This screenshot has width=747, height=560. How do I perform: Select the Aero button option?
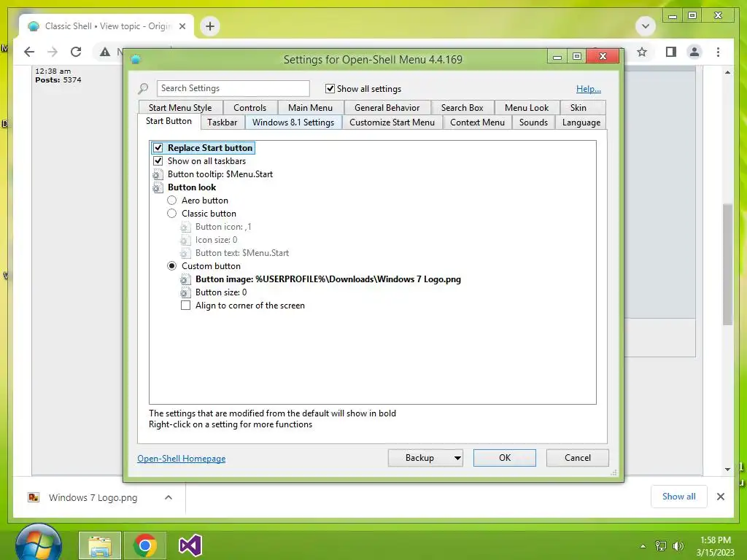[x=171, y=201]
